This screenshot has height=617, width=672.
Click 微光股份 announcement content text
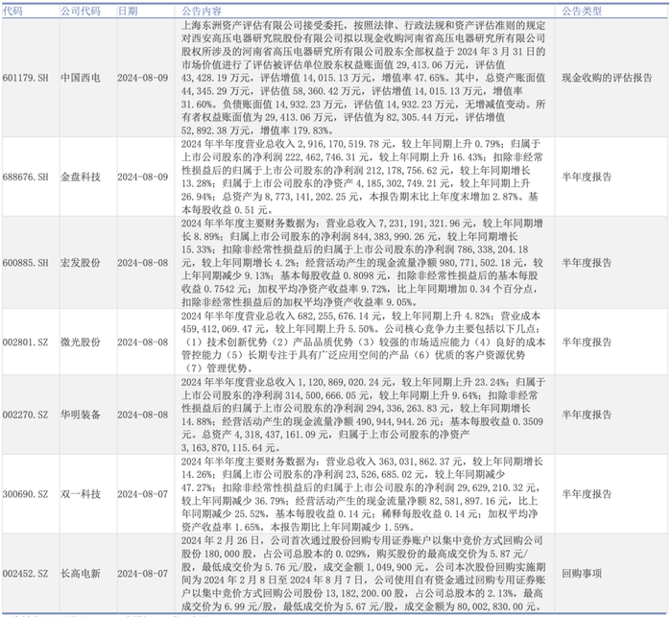tap(364, 342)
